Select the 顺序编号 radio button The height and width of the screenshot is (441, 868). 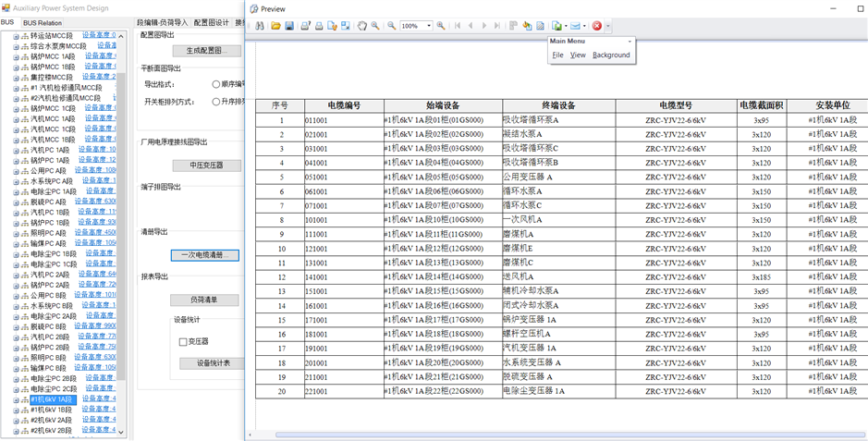point(216,84)
